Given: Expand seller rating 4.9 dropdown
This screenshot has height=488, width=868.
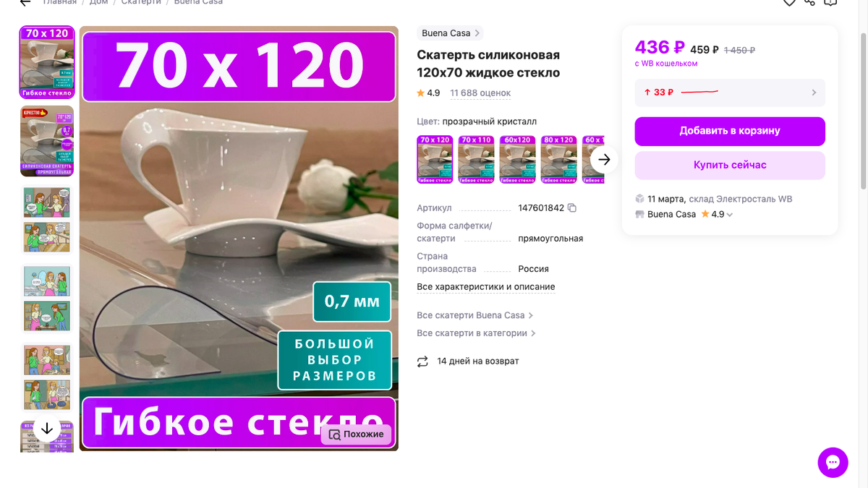Looking at the screenshot, I should click(729, 215).
